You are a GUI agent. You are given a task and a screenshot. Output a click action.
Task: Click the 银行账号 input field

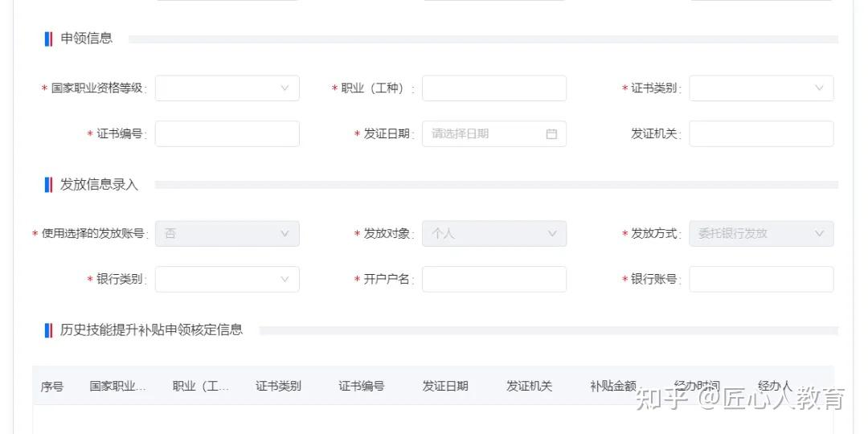tap(761, 279)
